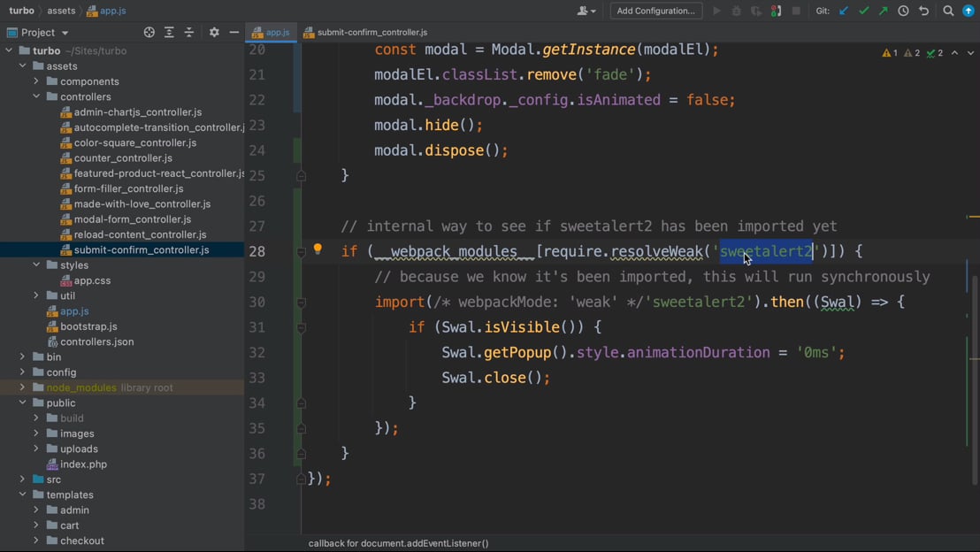
Task: Click the Add Configuration button
Action: click(x=655, y=11)
